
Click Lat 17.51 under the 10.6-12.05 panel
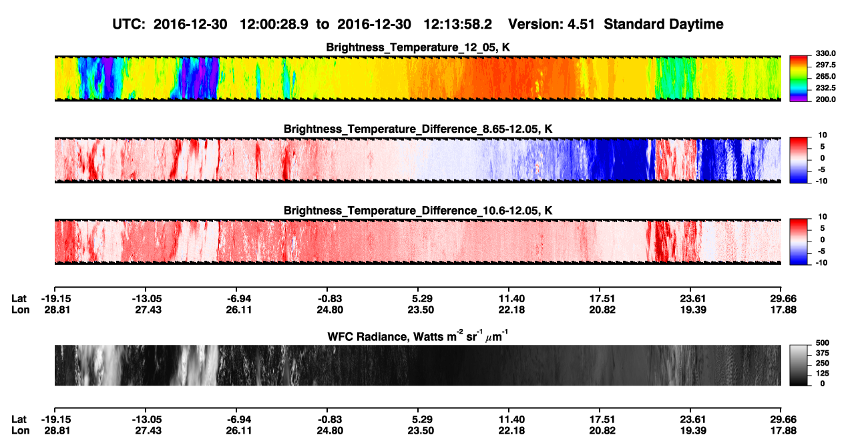[x=599, y=298]
